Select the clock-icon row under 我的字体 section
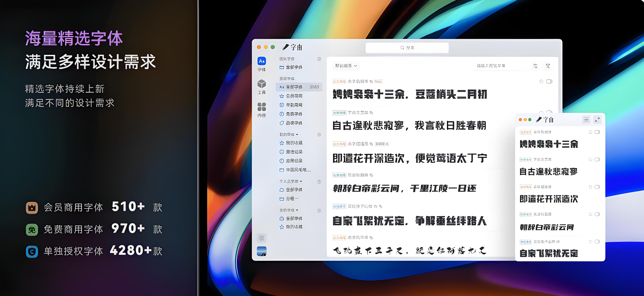Image resolution: width=644 pixels, height=296 pixels. tap(299, 161)
